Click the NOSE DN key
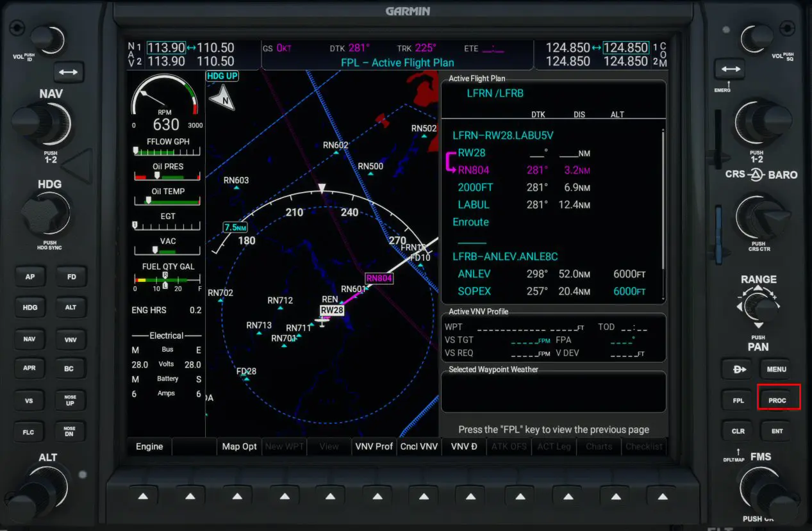Image resolution: width=812 pixels, height=531 pixels. pos(71,431)
